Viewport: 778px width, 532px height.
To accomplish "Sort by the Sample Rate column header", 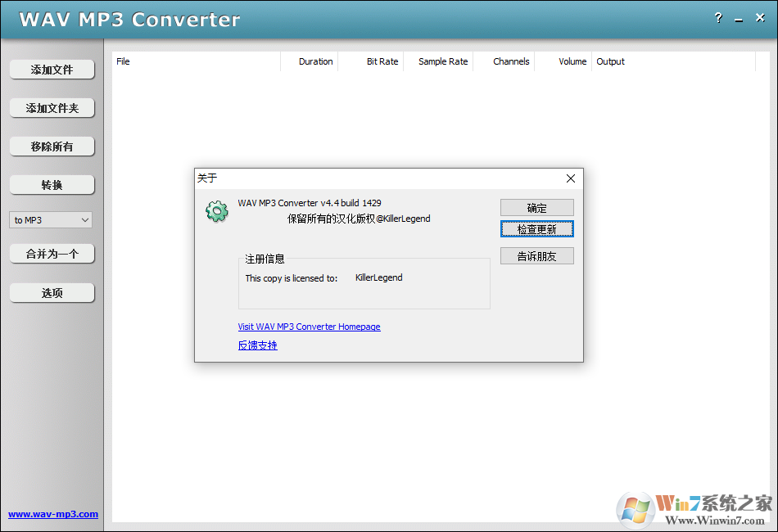I will click(x=438, y=61).
